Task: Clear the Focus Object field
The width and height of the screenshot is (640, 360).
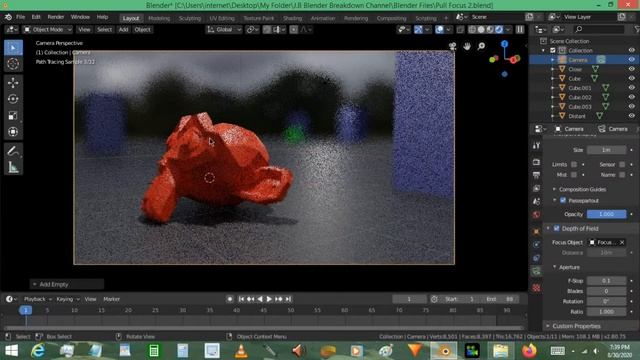Action: (622, 242)
